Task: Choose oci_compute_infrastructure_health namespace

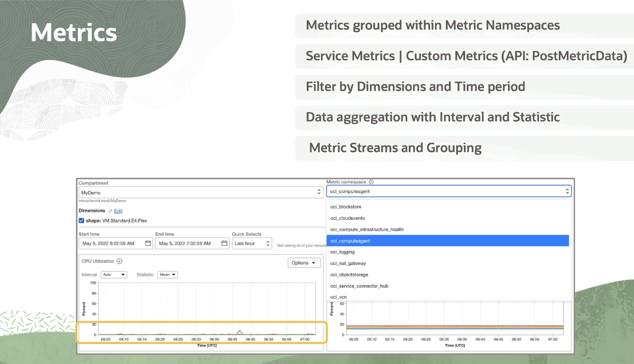Action: coord(367,229)
